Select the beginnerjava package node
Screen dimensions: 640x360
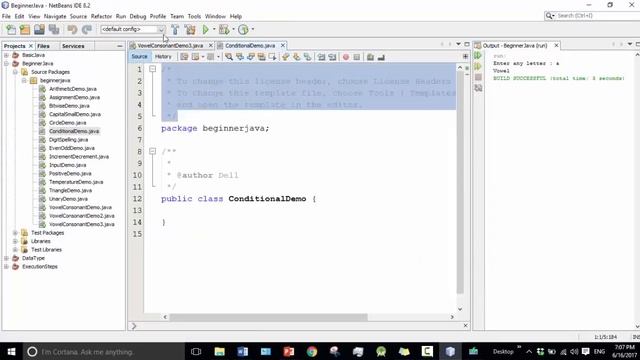pos(55,80)
